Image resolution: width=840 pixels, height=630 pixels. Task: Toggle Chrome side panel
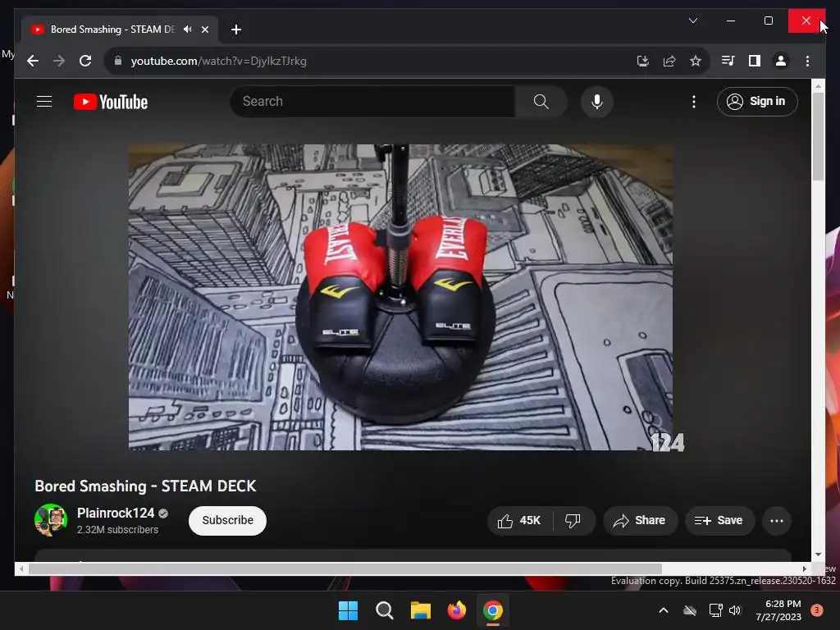pyautogui.click(x=755, y=61)
